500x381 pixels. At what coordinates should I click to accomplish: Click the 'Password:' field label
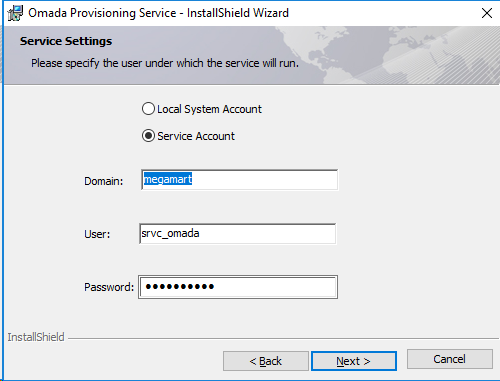(109, 287)
